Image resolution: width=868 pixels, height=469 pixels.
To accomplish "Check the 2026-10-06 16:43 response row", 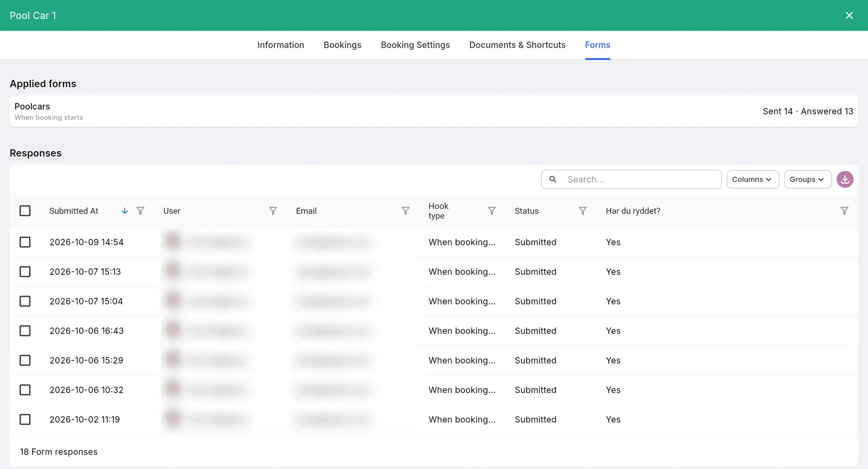I will [25, 331].
